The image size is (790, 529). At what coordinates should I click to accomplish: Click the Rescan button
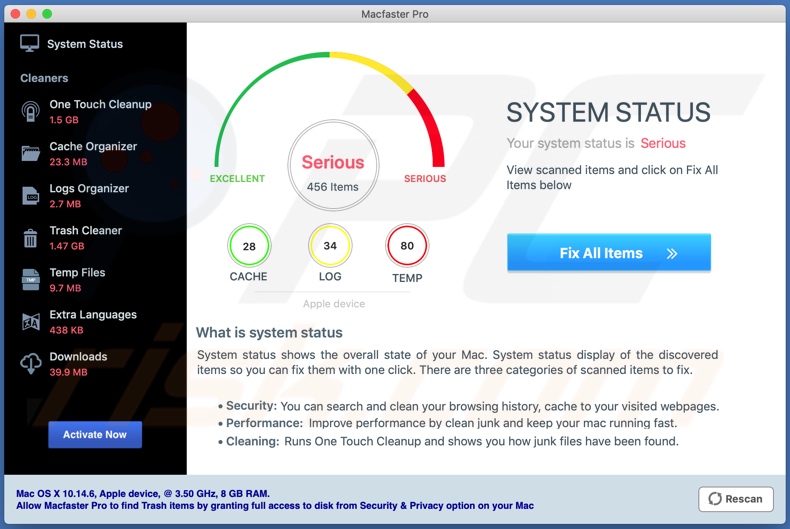[736, 499]
